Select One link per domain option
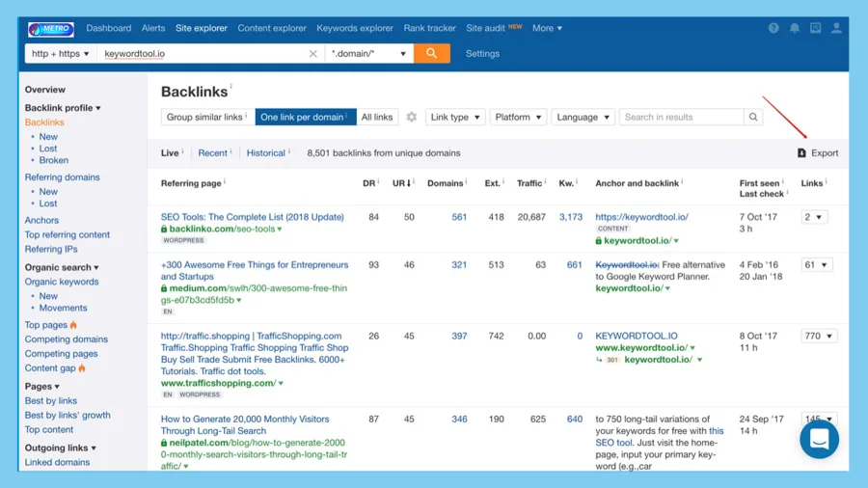Image resolution: width=868 pixels, height=488 pixels. point(306,117)
